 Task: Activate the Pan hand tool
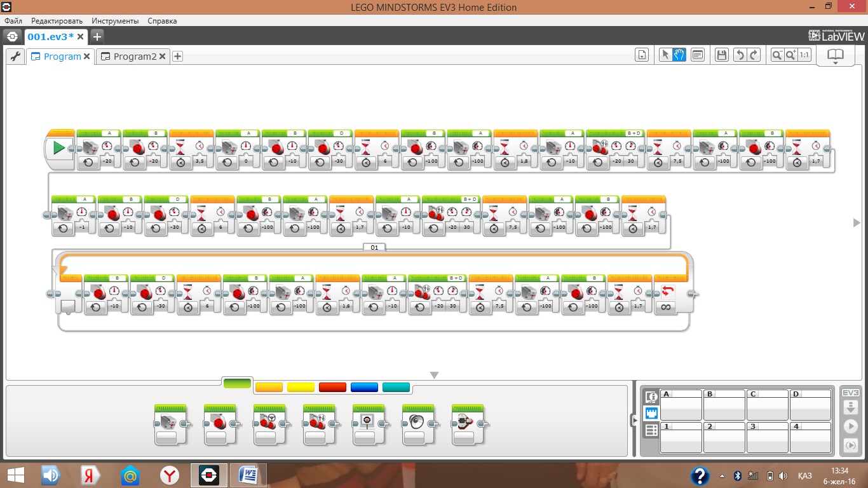coord(679,55)
